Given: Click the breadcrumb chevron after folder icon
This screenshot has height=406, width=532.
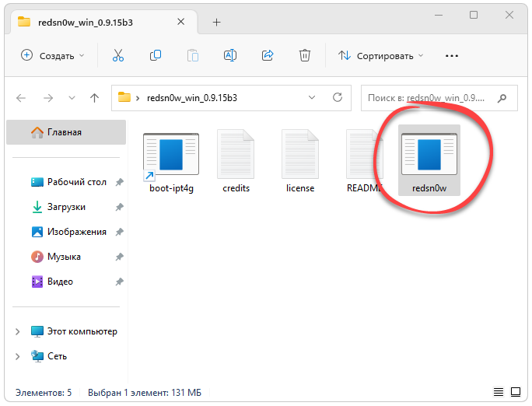Looking at the screenshot, I should click(138, 98).
